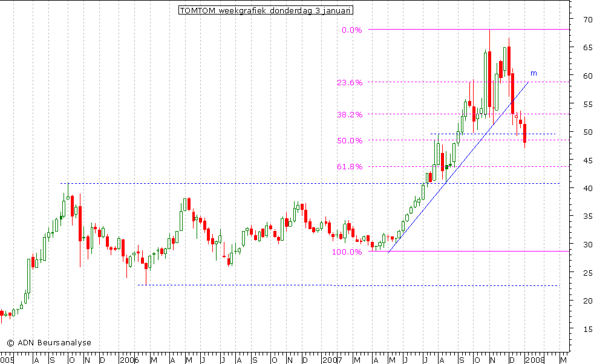Click the 30 price axis value
Image resolution: width=594 pixels, height=364 pixels.
587,245
